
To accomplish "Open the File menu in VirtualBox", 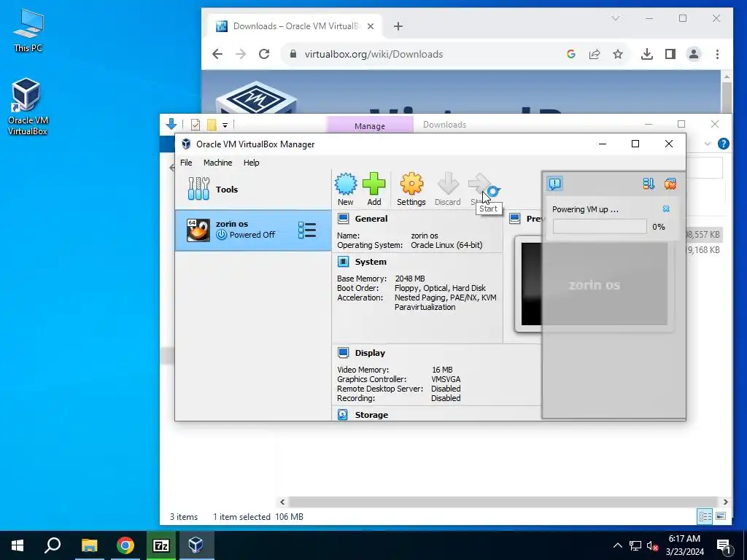I will click(186, 163).
